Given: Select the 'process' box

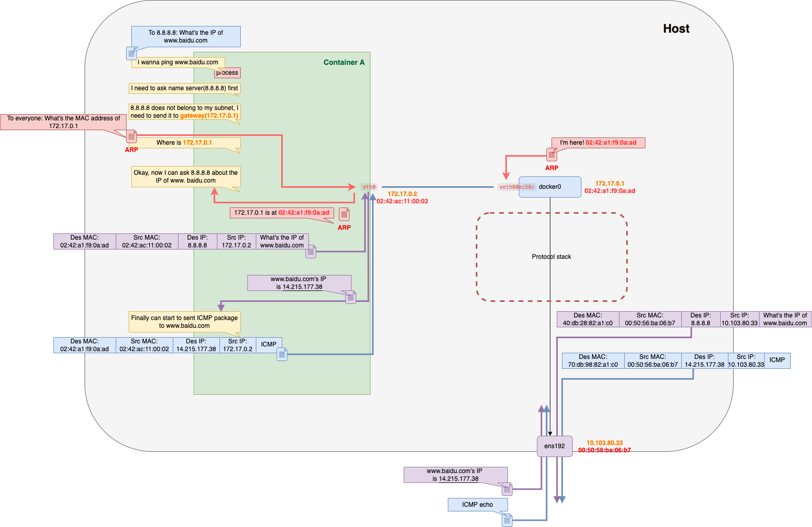Looking at the screenshot, I should click(227, 73).
